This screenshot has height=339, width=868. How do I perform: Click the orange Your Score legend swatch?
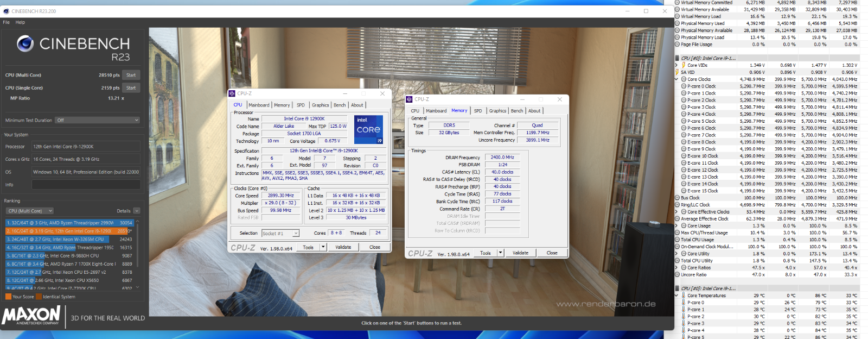[x=8, y=297]
